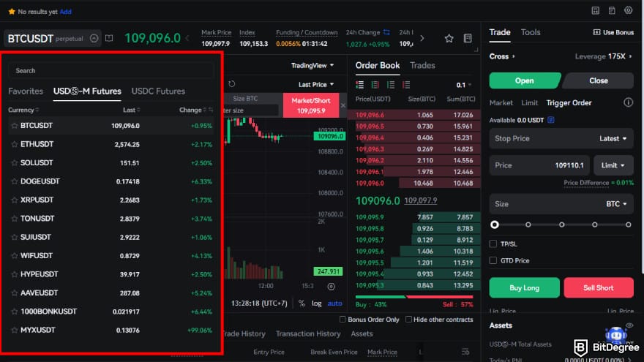Viewport: 644px width, 362px height.
Task: Toggle the percent scale on chart
Action: [x=302, y=303]
